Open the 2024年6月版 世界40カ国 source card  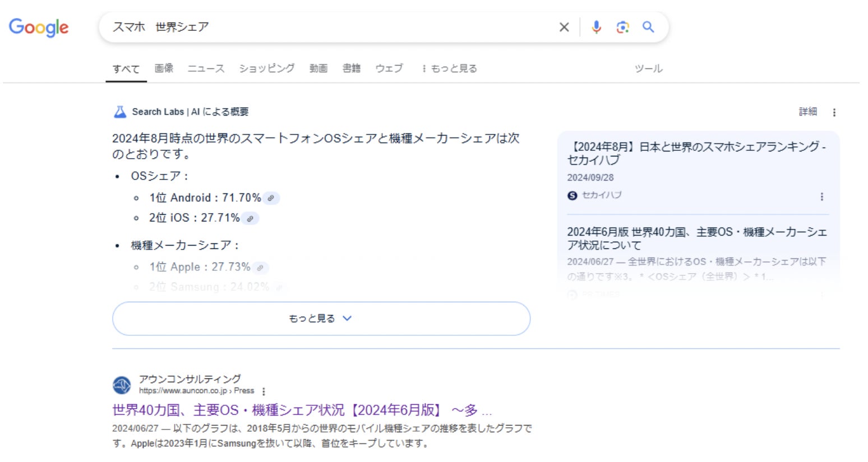[x=697, y=238]
